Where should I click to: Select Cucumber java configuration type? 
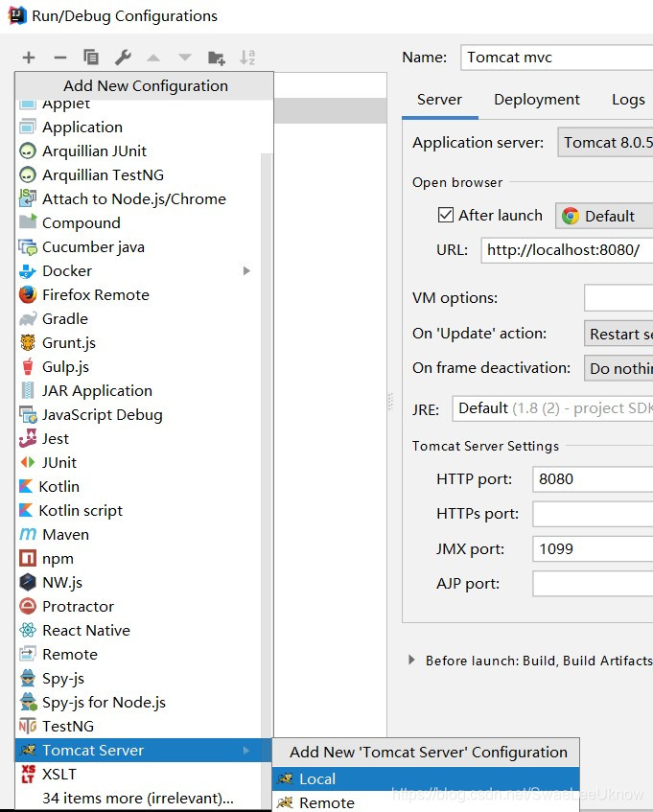[x=139, y=246]
